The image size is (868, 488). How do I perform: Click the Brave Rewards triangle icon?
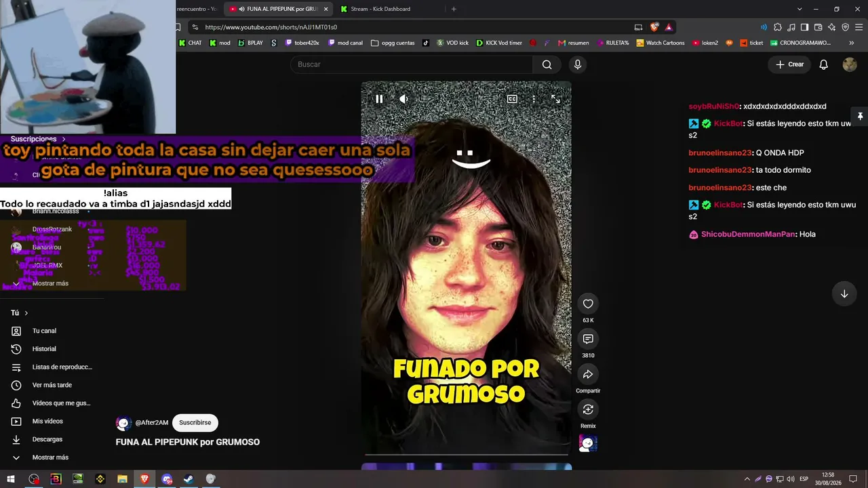tap(669, 27)
